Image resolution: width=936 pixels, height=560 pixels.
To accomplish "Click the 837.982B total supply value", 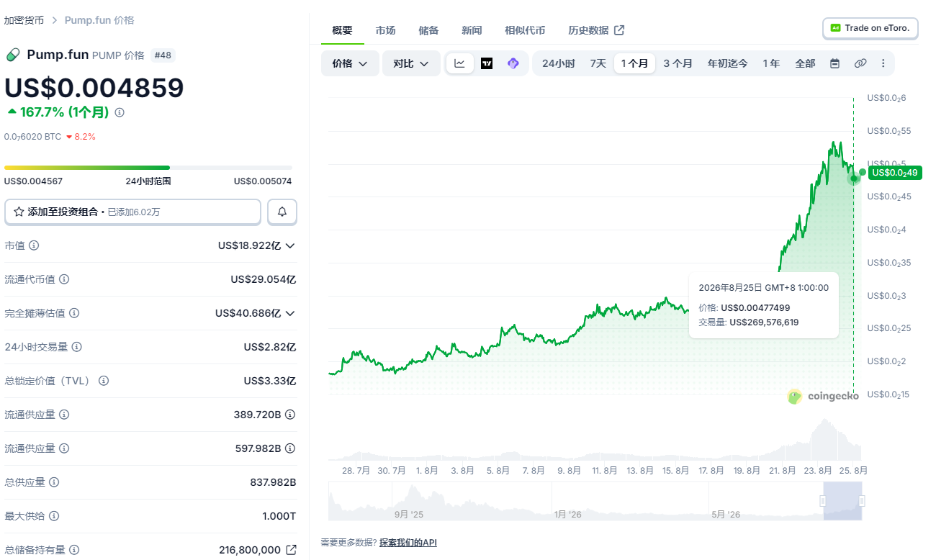I will [273, 482].
